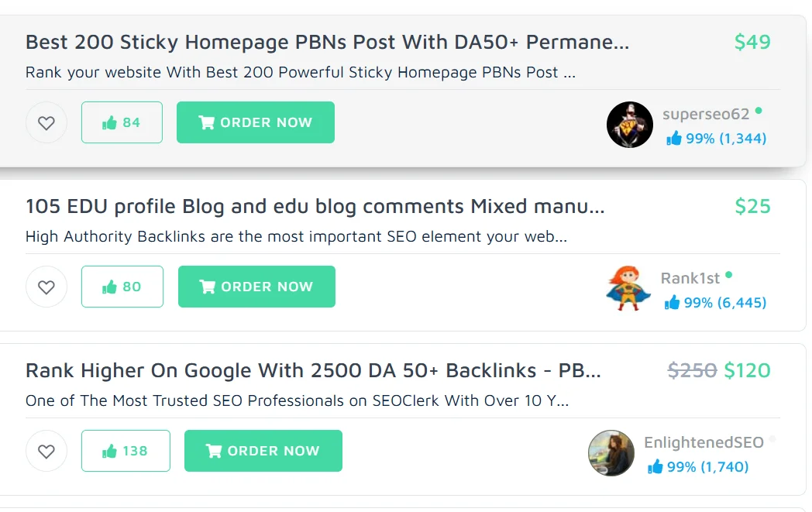Image resolution: width=812 pixels, height=512 pixels.
Task: Open Rank1st's superhero avatar
Action: 628,288
